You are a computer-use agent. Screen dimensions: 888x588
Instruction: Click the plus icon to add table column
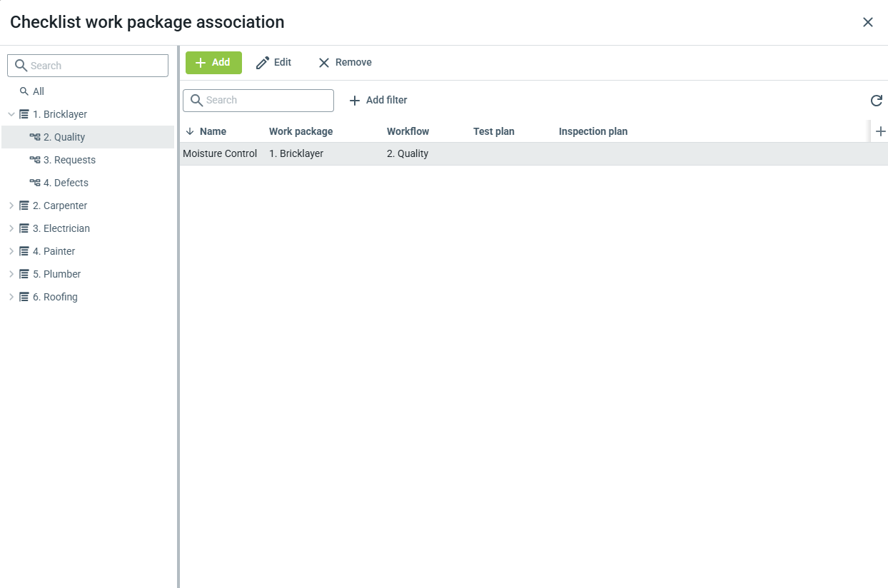(x=880, y=131)
